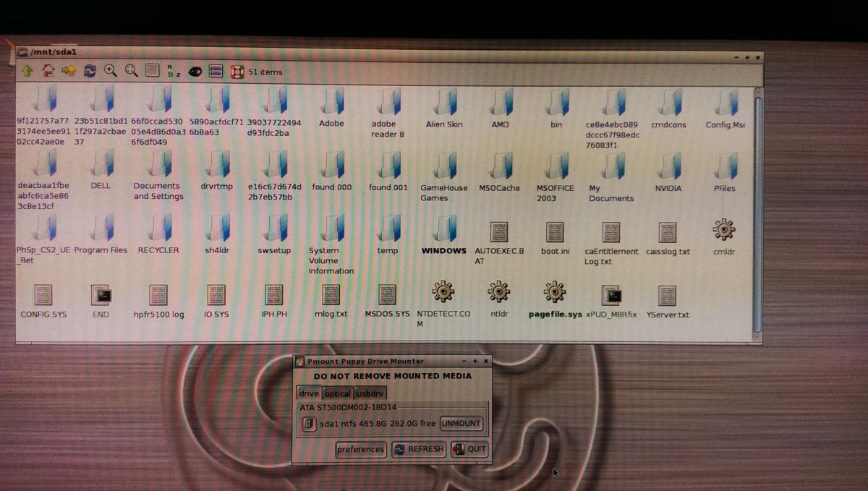Open Pmount preferences
Viewport: 868px width, 491px height.
coord(361,449)
